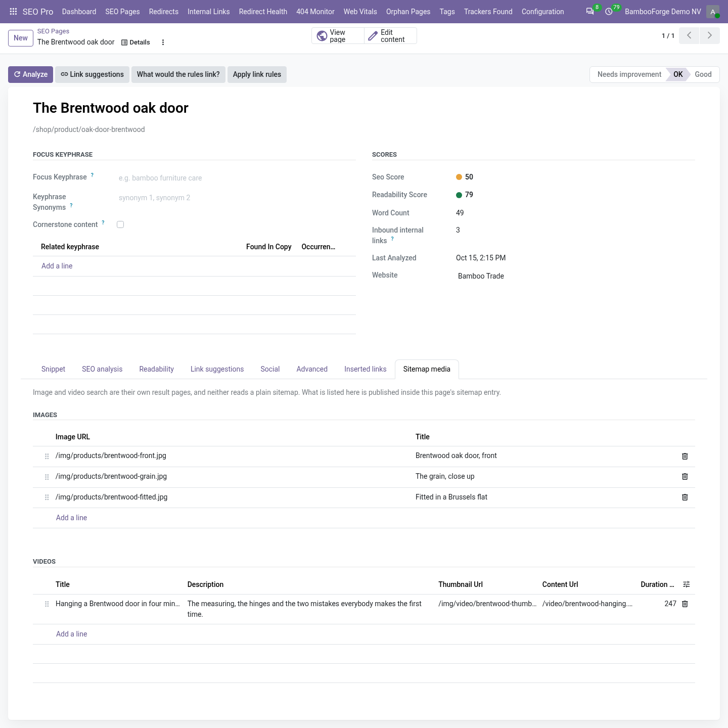Open the Redirects menu
Screen dimensions: 728x728
pyautogui.click(x=163, y=12)
